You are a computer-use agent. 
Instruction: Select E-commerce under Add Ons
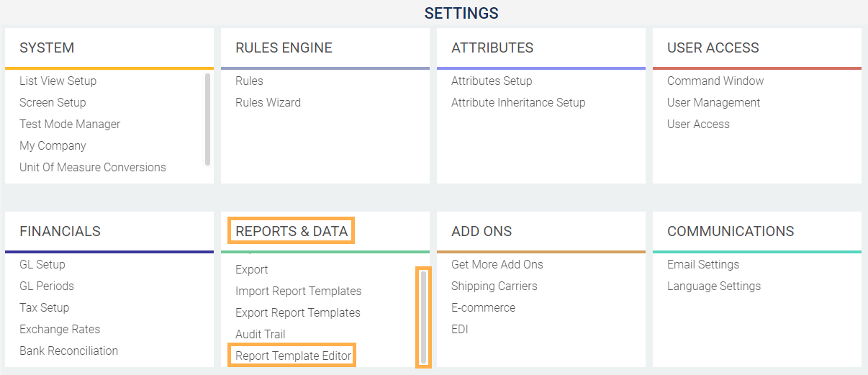click(x=483, y=308)
